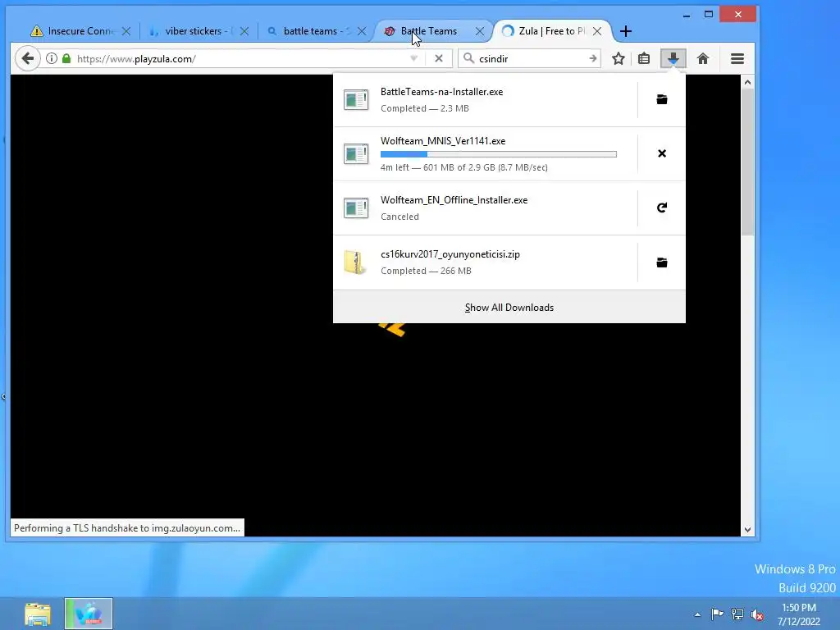This screenshot has height=630, width=840.
Task: Open URL history dropdown arrow
Action: [413, 58]
